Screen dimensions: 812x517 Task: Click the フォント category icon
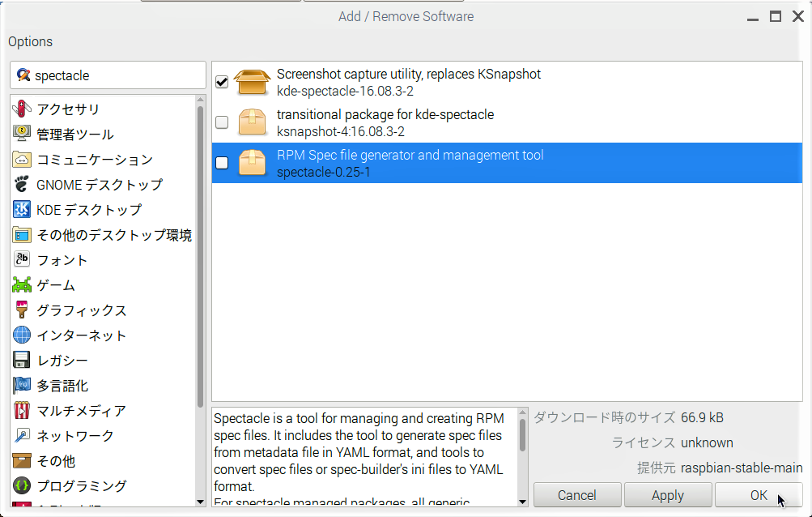(x=22, y=260)
